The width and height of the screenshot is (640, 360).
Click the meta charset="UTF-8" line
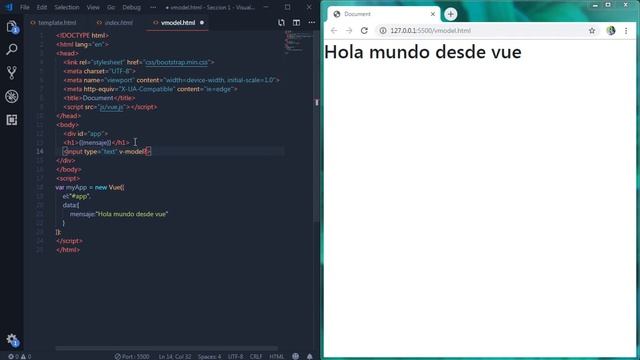pyautogui.click(x=99, y=71)
